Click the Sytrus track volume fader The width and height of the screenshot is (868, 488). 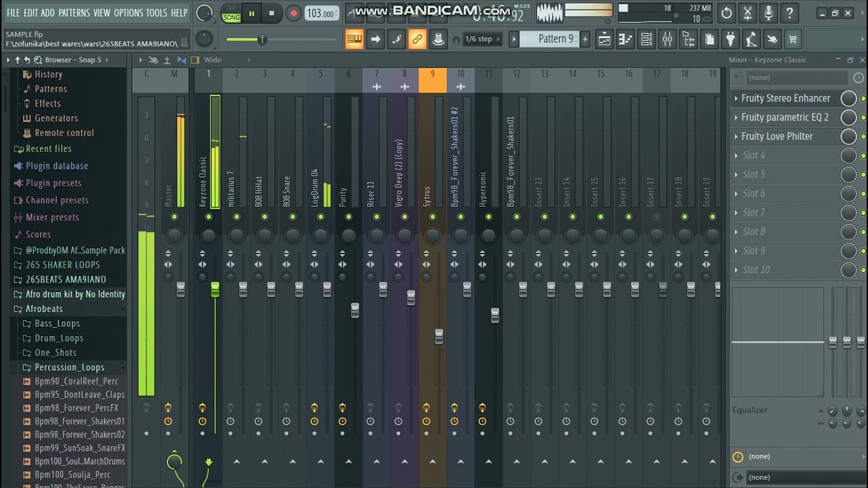[439, 336]
